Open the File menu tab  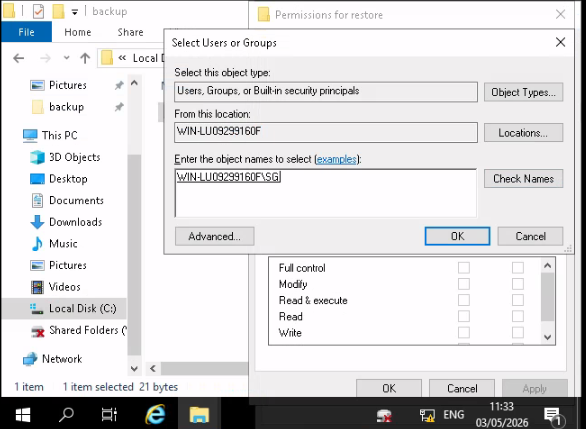(27, 32)
